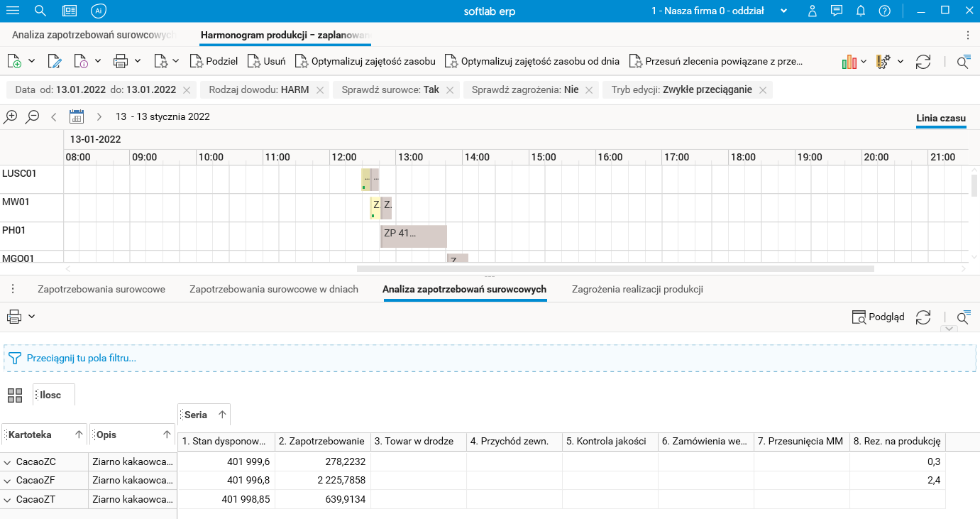
Task: Expand the document info dropdown arrow
Action: coord(98,62)
